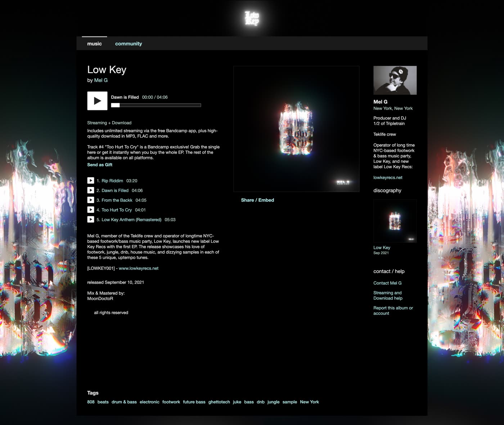Open Low Key title link in discography
Image resolution: width=504 pixels, height=425 pixels.
[382, 247]
